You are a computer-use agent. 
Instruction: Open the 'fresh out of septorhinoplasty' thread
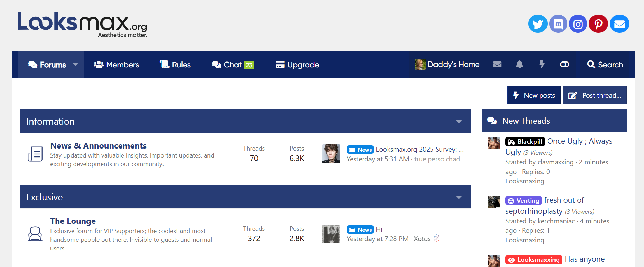(x=545, y=206)
